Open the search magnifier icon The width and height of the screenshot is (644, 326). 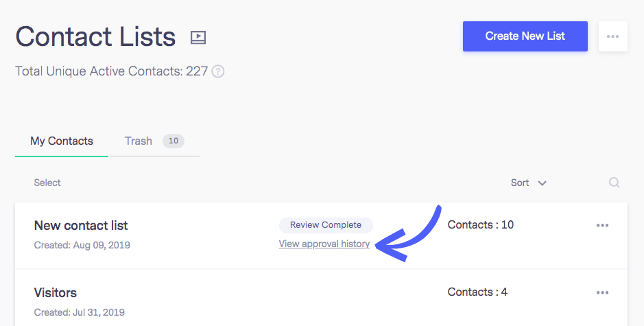click(x=614, y=182)
